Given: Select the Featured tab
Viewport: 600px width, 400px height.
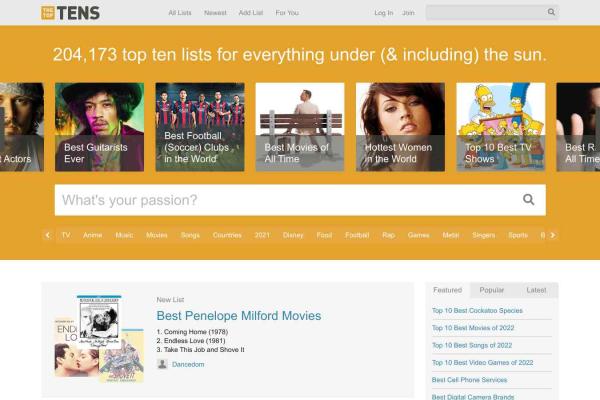Looking at the screenshot, I should pos(448,290).
